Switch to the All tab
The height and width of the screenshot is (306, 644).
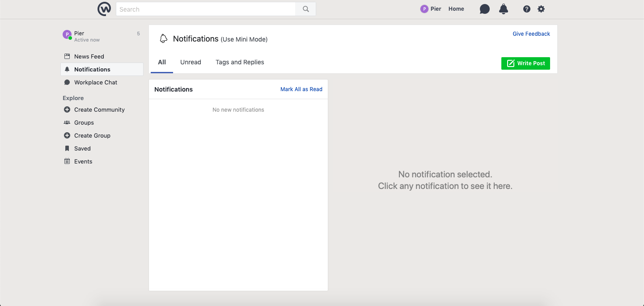(162, 62)
